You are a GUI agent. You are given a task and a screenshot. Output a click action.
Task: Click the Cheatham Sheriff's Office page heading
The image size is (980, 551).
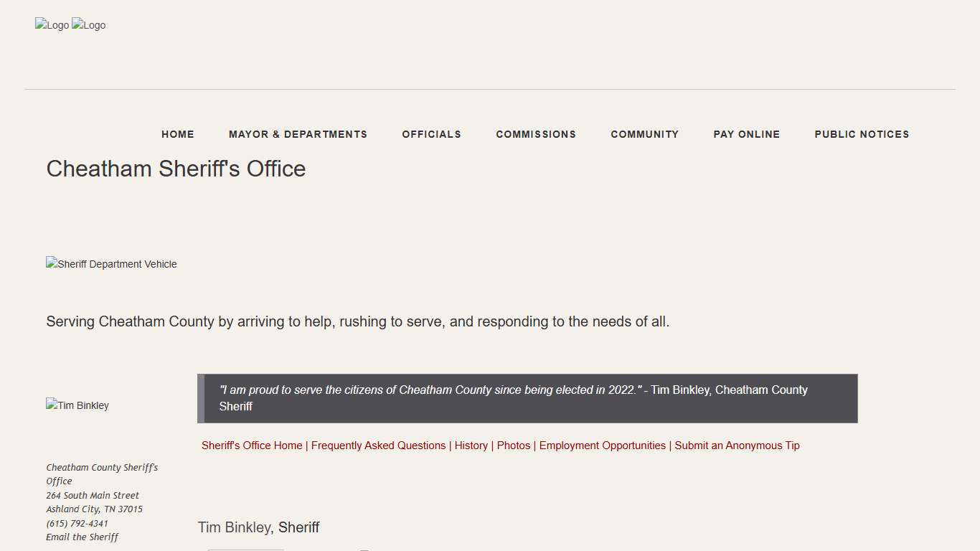click(176, 169)
